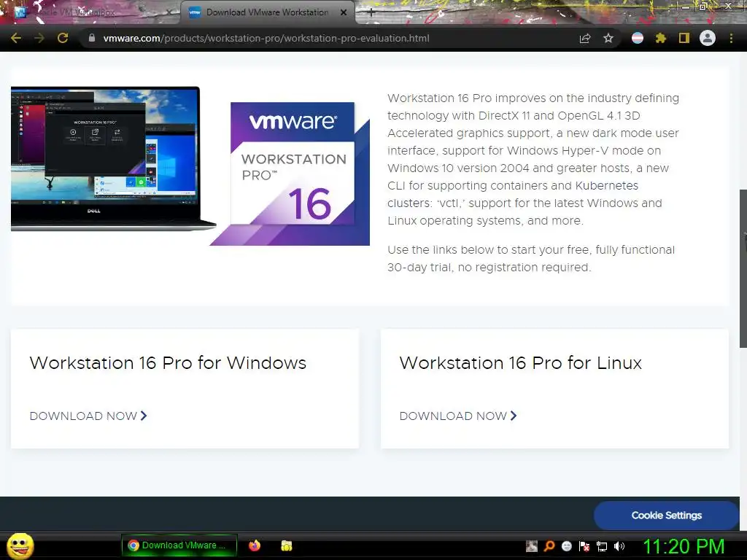The width and height of the screenshot is (747, 560).
Task: Launch Firefox from the taskbar
Action: [255, 545]
